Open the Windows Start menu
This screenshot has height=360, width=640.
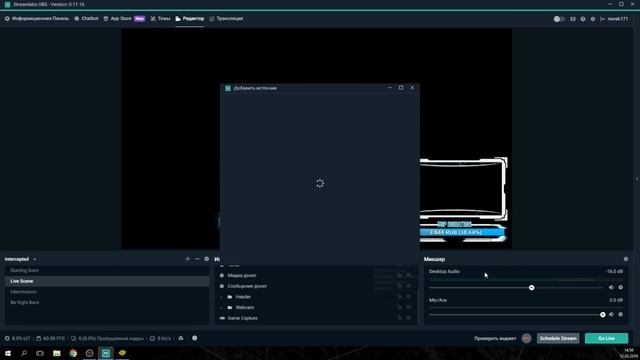[x=8, y=353]
